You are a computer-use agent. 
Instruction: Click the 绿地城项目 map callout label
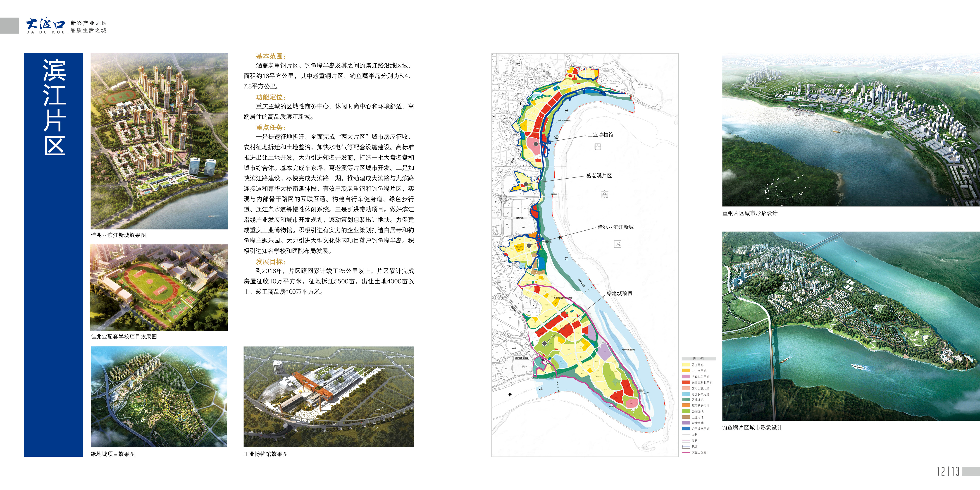point(619,293)
